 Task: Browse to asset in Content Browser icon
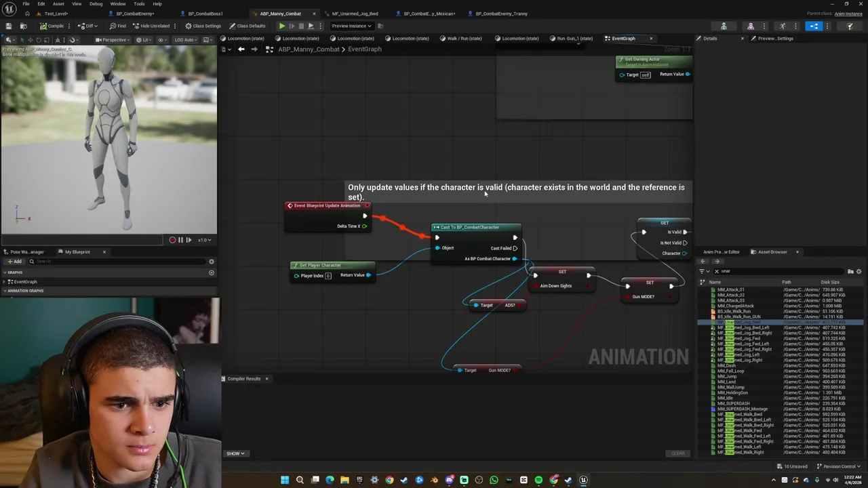23,26
